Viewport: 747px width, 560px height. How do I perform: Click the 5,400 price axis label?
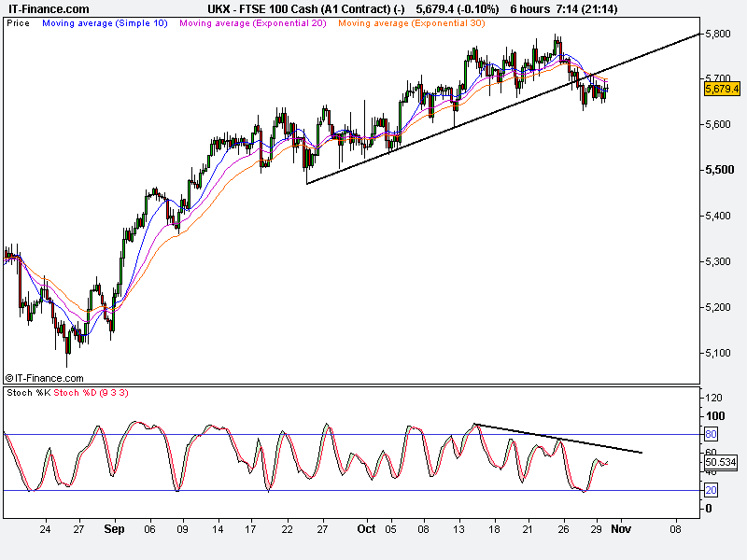coord(717,216)
